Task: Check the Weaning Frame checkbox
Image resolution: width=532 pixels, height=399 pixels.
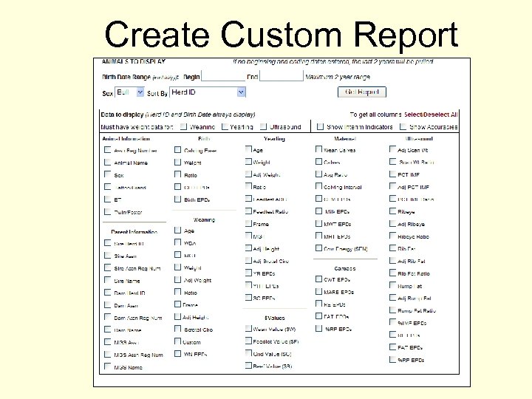Action: pyautogui.click(x=177, y=304)
